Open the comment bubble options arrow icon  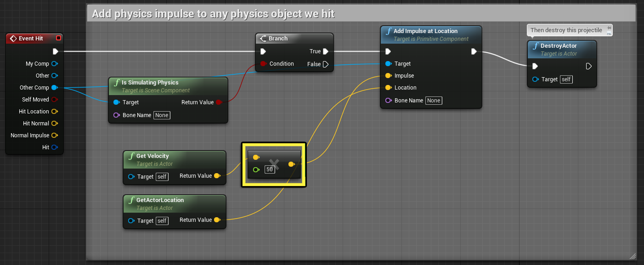point(609,30)
